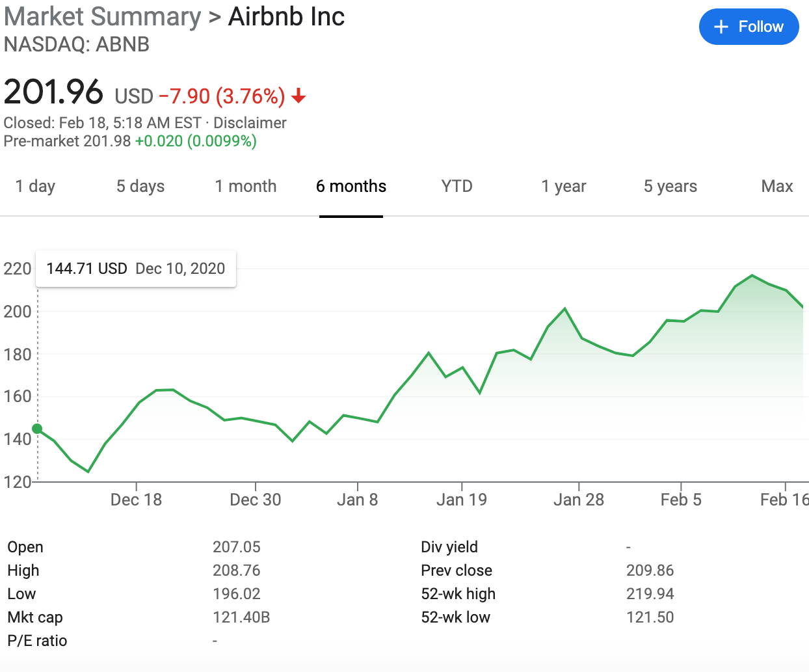
Task: Switch to the 1 month tab
Action: 246,187
